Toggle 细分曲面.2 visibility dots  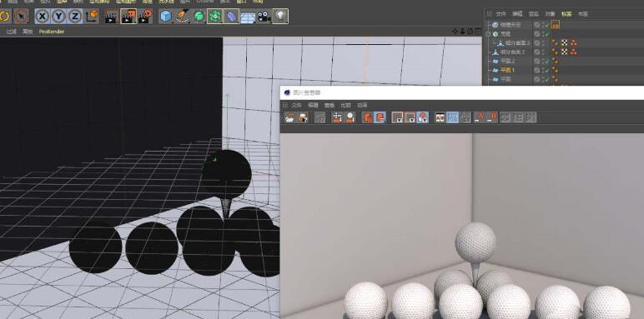click(x=543, y=52)
